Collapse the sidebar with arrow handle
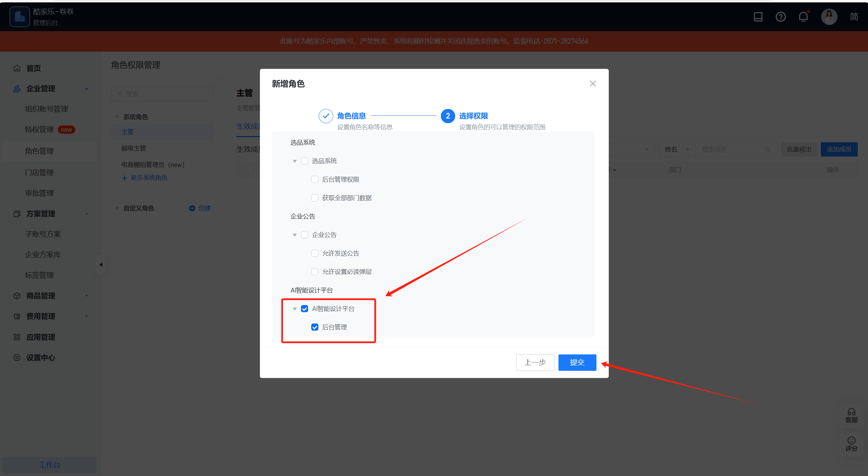Viewport: 868px width, 476px height. coord(101,265)
